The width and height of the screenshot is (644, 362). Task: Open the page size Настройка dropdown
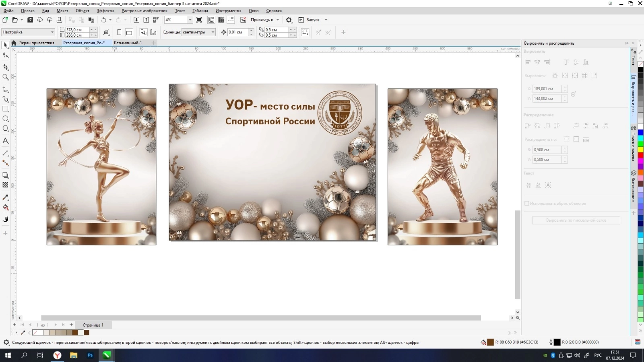[x=52, y=32]
